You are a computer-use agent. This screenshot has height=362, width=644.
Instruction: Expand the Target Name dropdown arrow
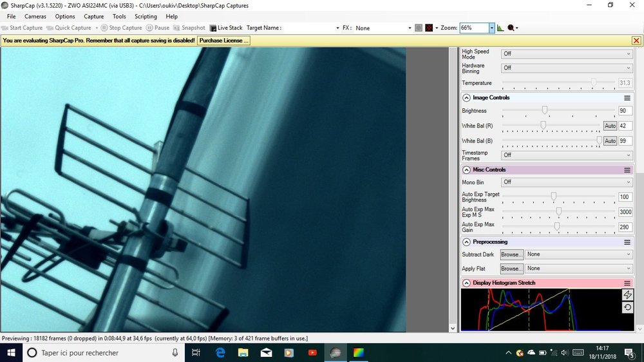pyautogui.click(x=337, y=28)
